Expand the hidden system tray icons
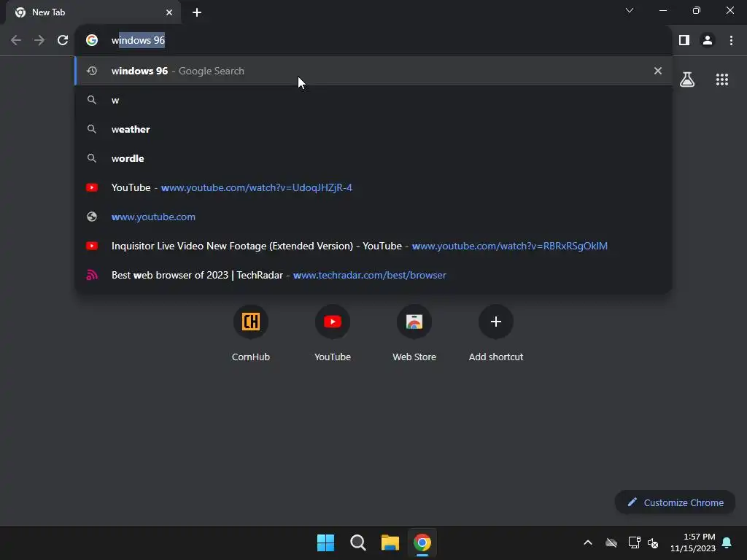The width and height of the screenshot is (747, 560). (x=588, y=542)
